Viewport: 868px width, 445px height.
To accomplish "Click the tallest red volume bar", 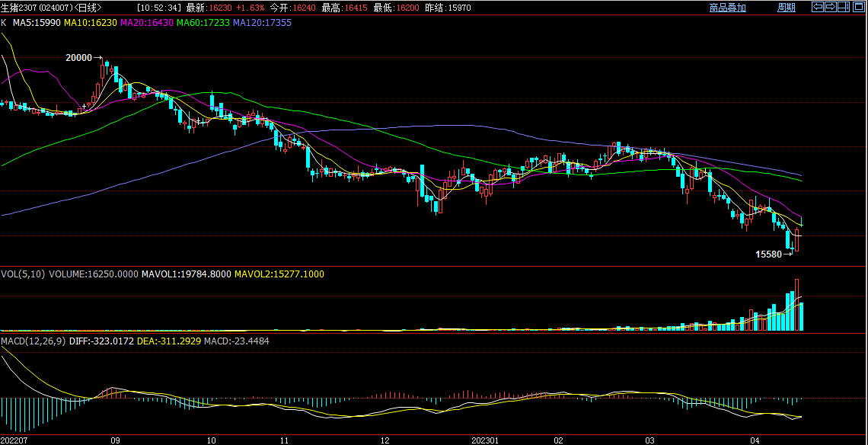I will [797, 305].
